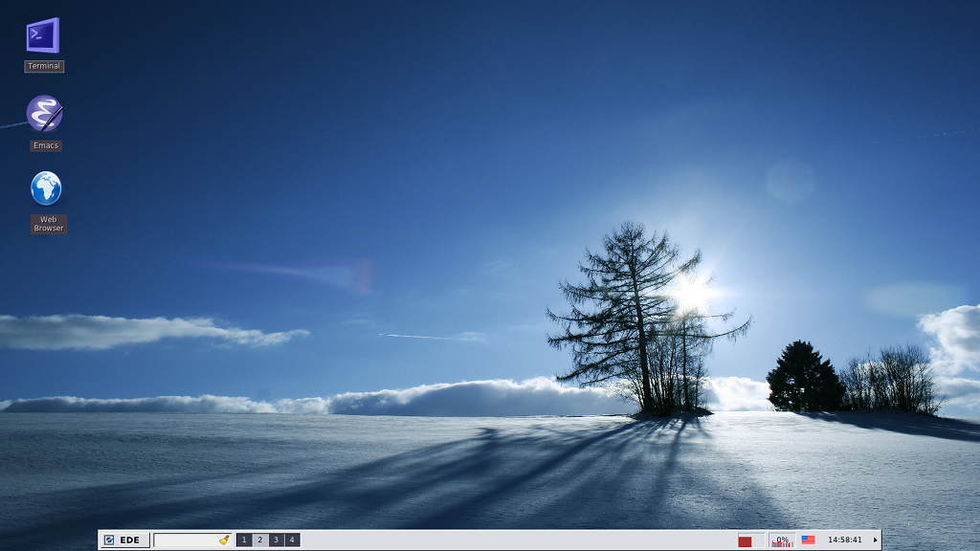Switch to workspace 2

(260, 540)
